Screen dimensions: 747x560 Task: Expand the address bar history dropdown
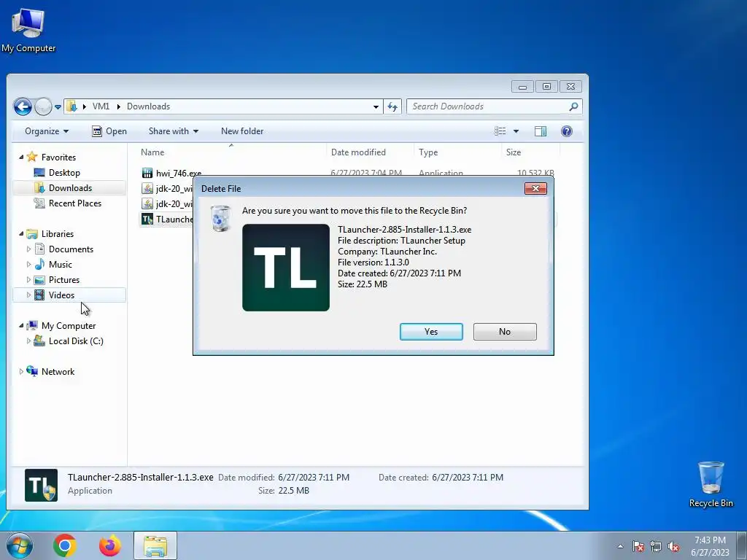pos(376,106)
